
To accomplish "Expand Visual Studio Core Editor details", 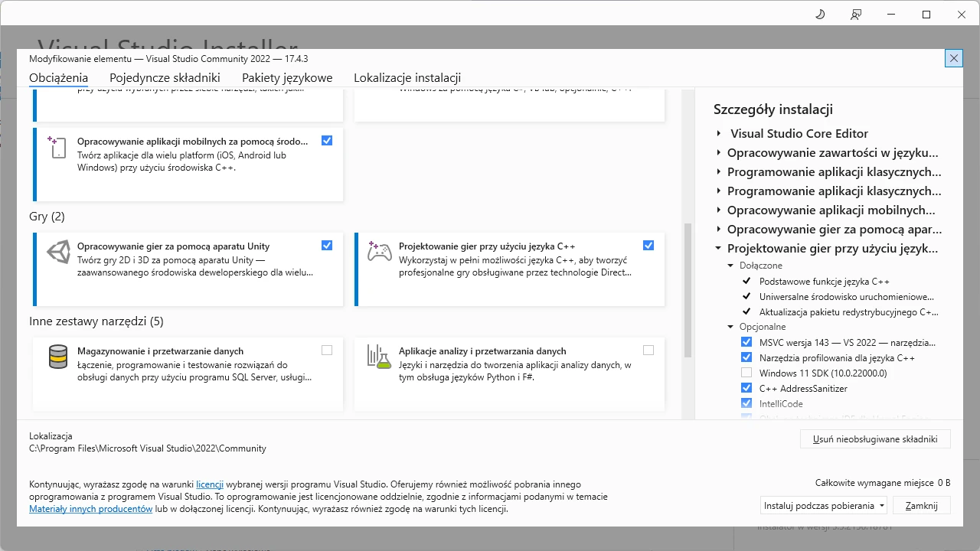I will pos(718,133).
